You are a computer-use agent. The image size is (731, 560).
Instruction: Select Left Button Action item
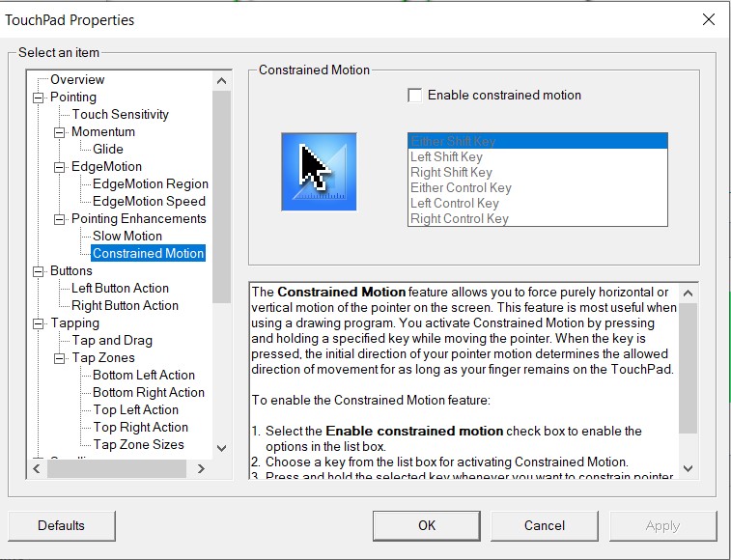coord(120,288)
